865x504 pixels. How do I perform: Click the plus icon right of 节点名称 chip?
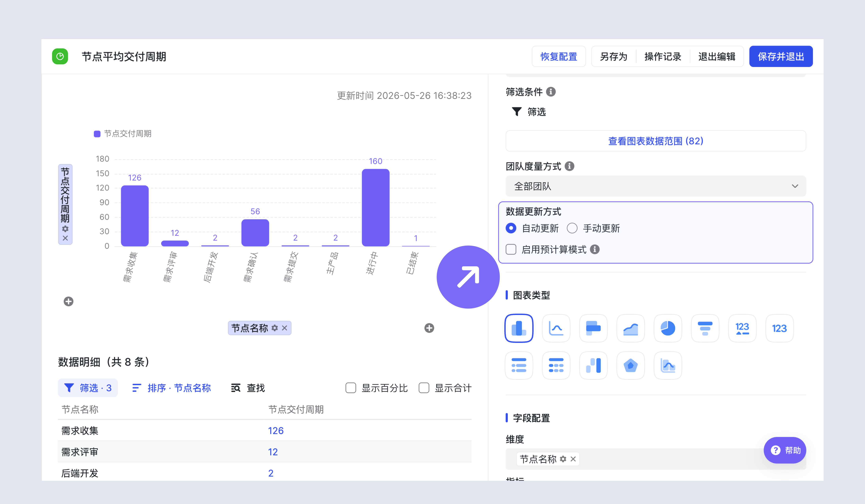pyautogui.click(x=429, y=328)
